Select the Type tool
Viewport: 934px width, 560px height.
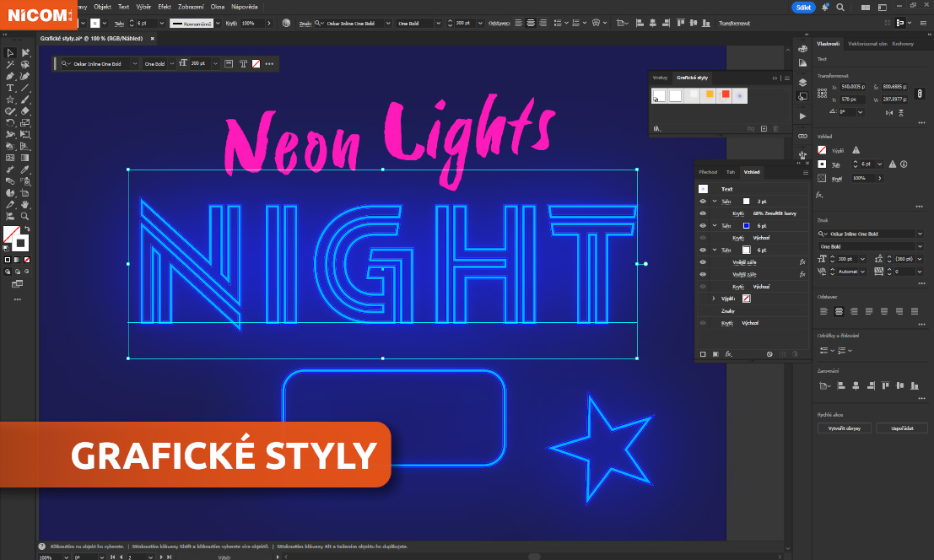coord(9,88)
